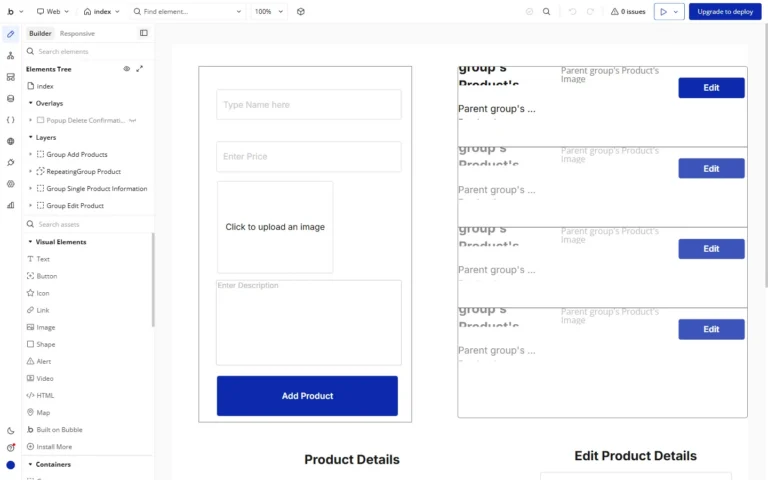Click Edit button in first product row
The height and width of the screenshot is (480, 768).
tap(711, 88)
